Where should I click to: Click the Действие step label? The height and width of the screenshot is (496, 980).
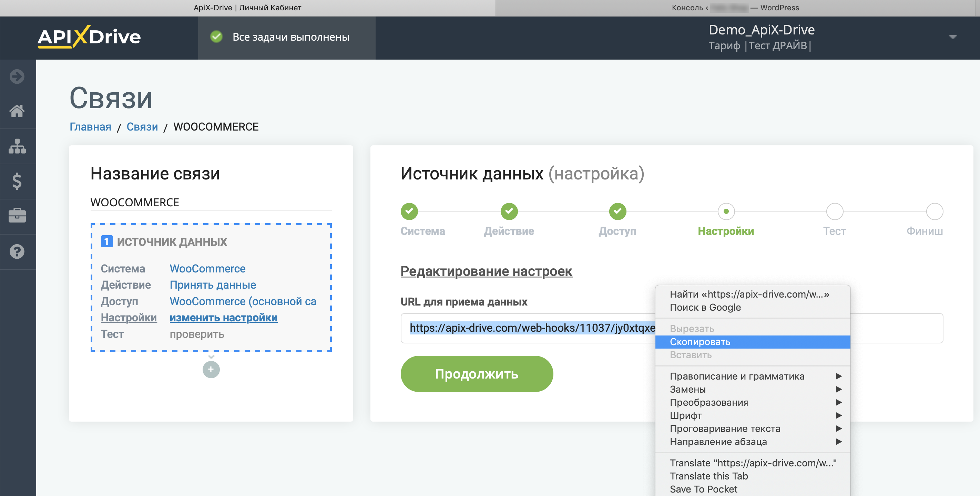point(509,231)
